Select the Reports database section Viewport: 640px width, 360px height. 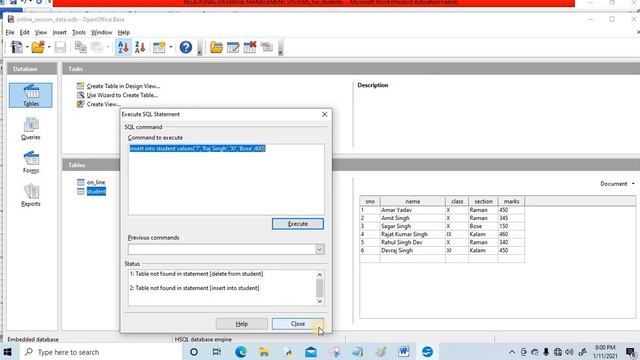click(x=31, y=195)
